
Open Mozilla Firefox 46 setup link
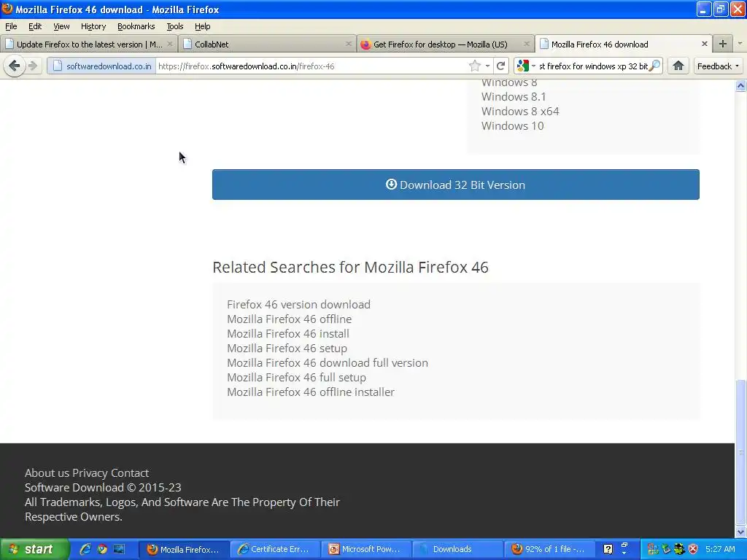(287, 348)
